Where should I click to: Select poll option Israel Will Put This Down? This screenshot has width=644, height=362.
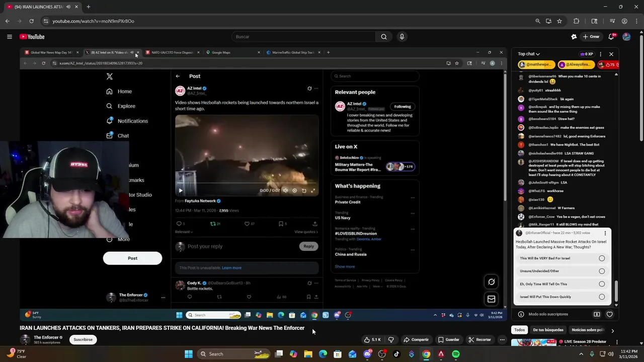coord(562,297)
